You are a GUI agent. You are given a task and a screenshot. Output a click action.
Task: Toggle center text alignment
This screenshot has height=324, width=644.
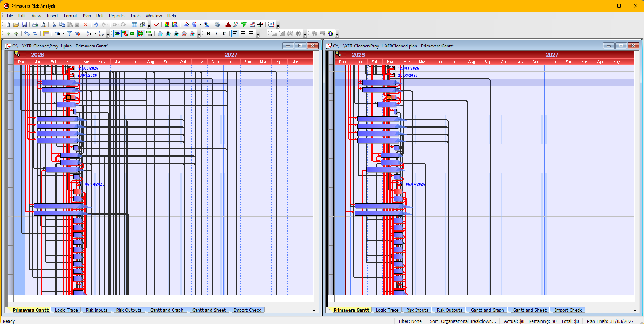pyautogui.click(x=243, y=34)
